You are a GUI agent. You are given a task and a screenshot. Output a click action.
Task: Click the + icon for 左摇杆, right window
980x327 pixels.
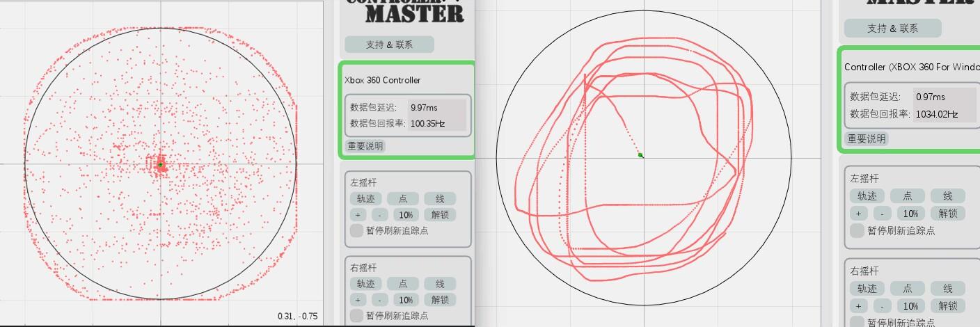pos(859,213)
